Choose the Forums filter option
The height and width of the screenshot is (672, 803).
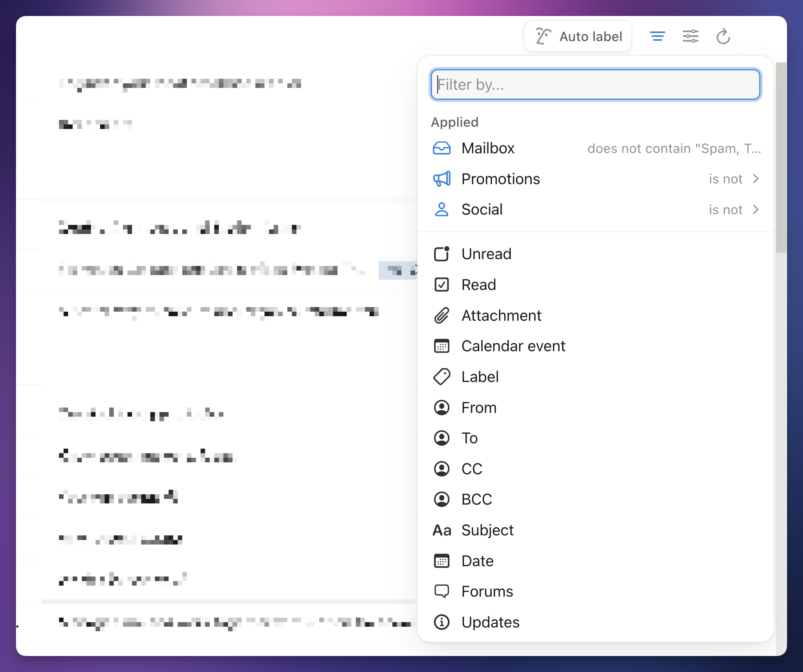(596, 591)
